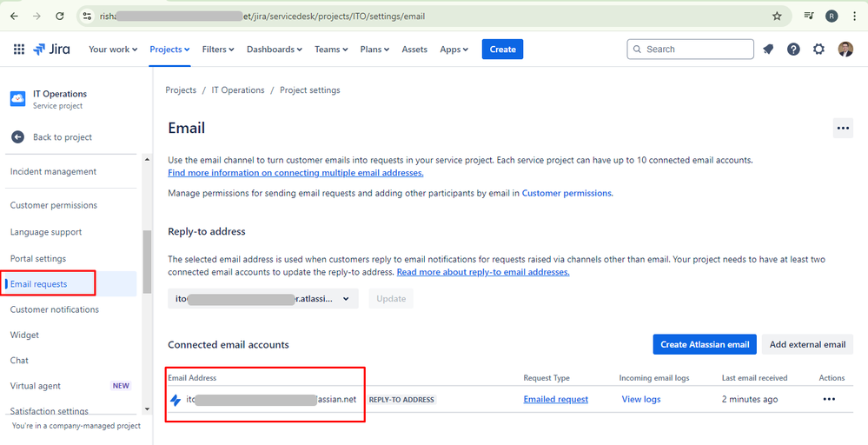868x445 pixels.
Task: Select Incident management in the sidebar
Action: 53,171
